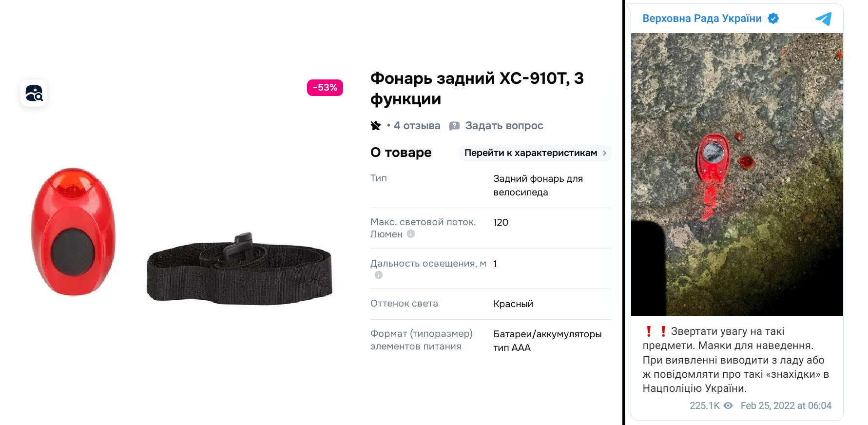The height and width of the screenshot is (425, 868).
Task: Click the О товаре section heading
Action: (401, 153)
